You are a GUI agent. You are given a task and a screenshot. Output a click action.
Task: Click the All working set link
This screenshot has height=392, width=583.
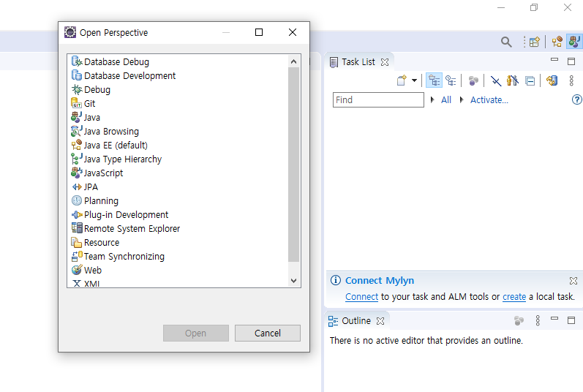pos(445,99)
